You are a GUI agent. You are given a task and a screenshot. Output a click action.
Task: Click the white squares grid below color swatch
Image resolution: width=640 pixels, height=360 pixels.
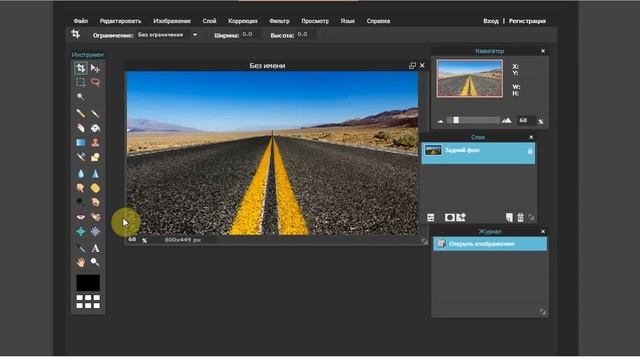[x=88, y=302]
